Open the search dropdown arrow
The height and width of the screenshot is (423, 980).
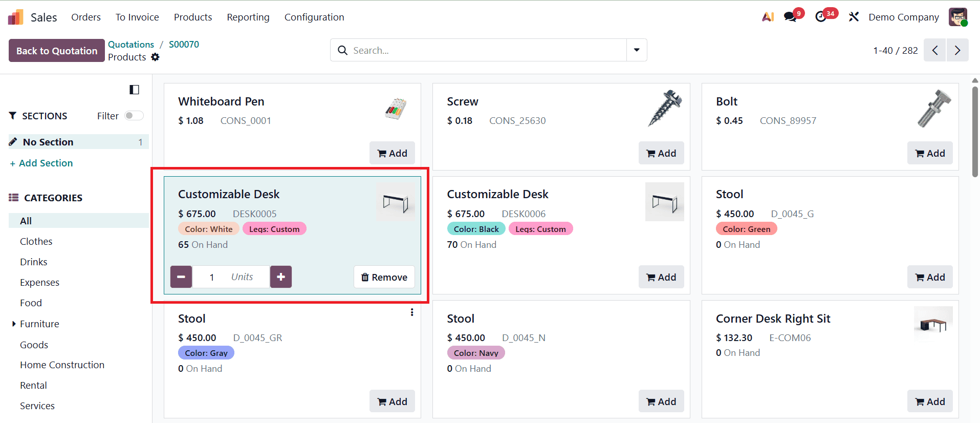[636, 50]
